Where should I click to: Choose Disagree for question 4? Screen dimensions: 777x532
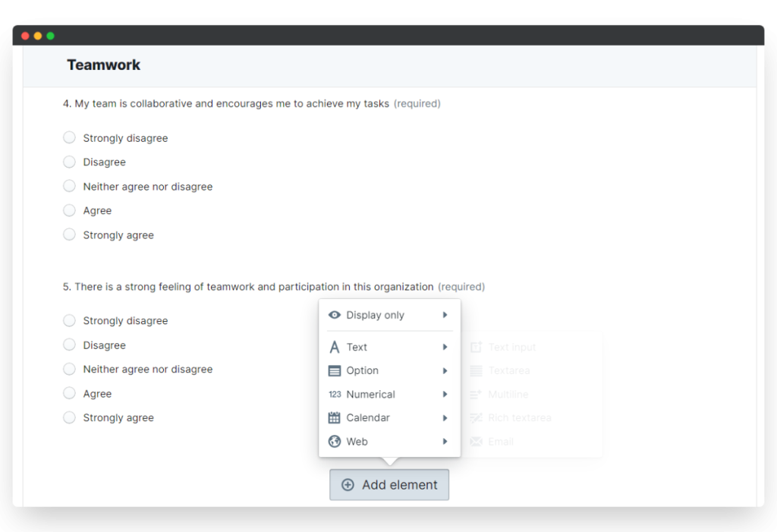point(69,162)
